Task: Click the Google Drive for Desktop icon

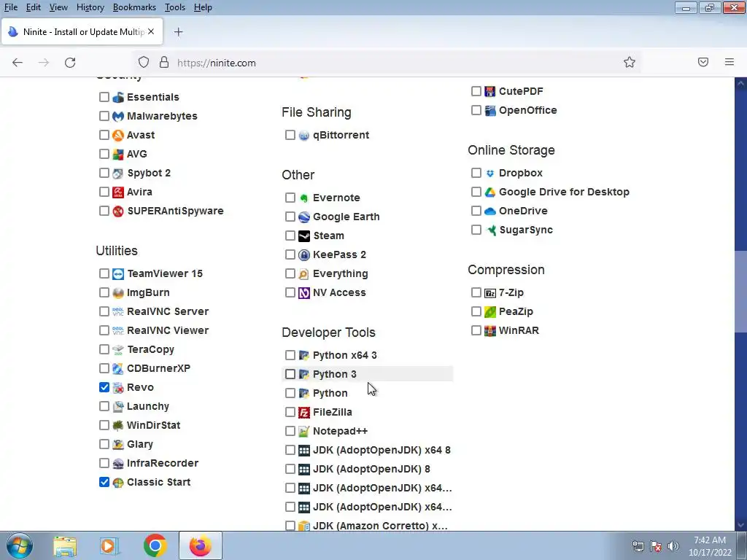Action: pos(489,192)
